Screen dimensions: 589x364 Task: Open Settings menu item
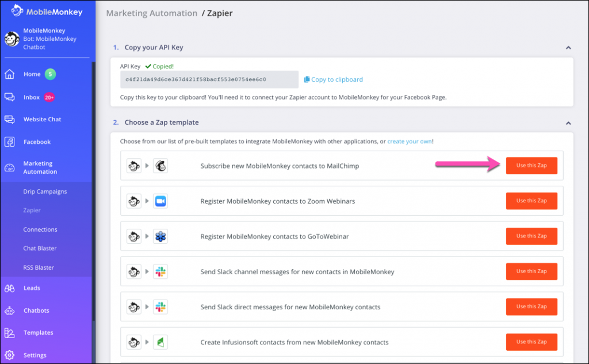pyautogui.click(x=35, y=355)
